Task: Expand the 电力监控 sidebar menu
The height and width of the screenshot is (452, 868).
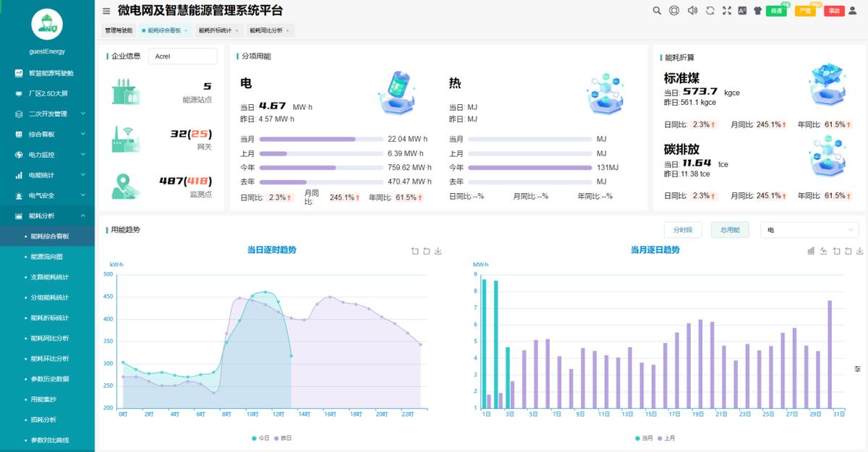Action: pyautogui.click(x=47, y=155)
